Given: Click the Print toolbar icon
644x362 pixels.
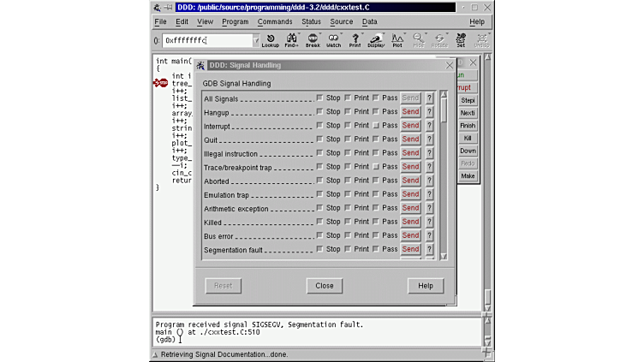Looking at the screenshot, I should click(355, 39).
